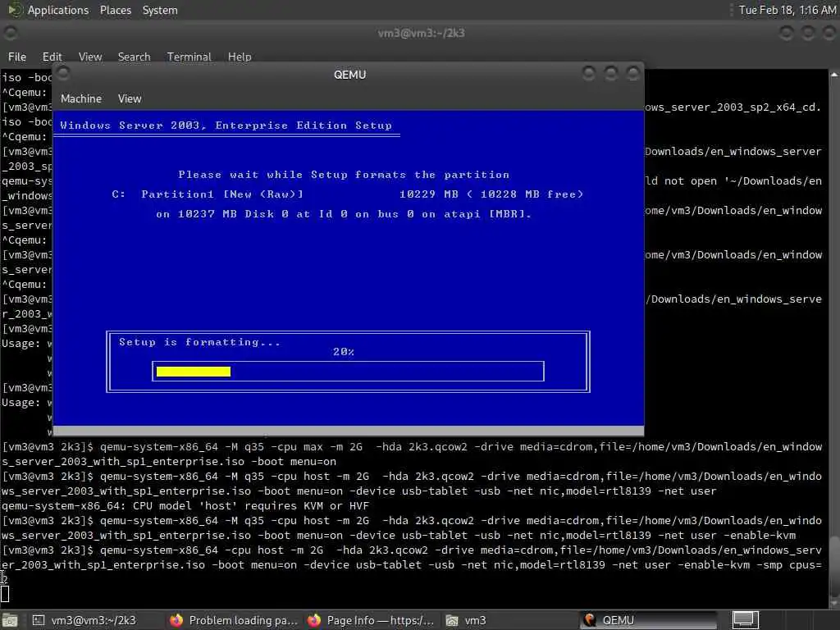Open the QEMU View menu
Screen dimensions: 840x630
click(x=130, y=98)
